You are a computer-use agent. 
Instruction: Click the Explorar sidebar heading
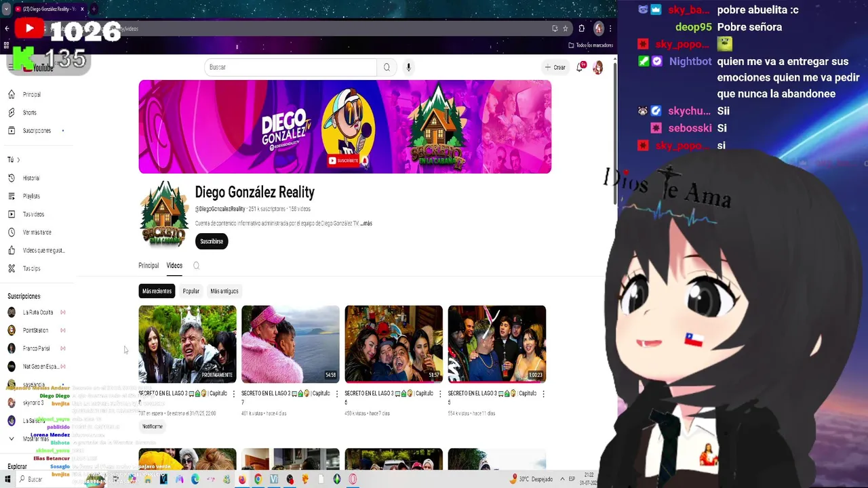point(18,466)
